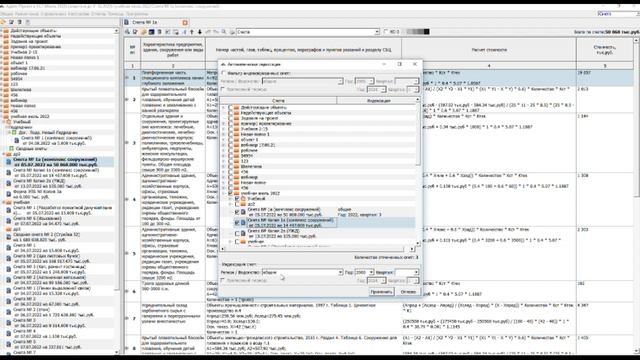Click the folder icon of Действующие объекты in the left tree

pyautogui.click(x=7, y=31)
